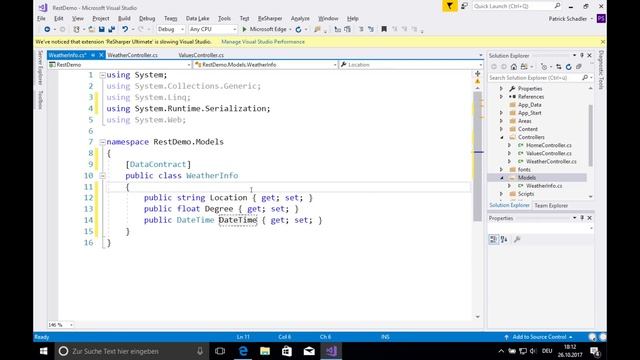Open the File menu

[x=41, y=18]
